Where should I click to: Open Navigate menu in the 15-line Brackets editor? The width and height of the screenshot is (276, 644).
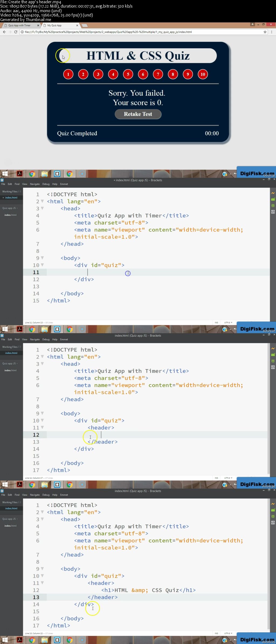tap(35, 184)
